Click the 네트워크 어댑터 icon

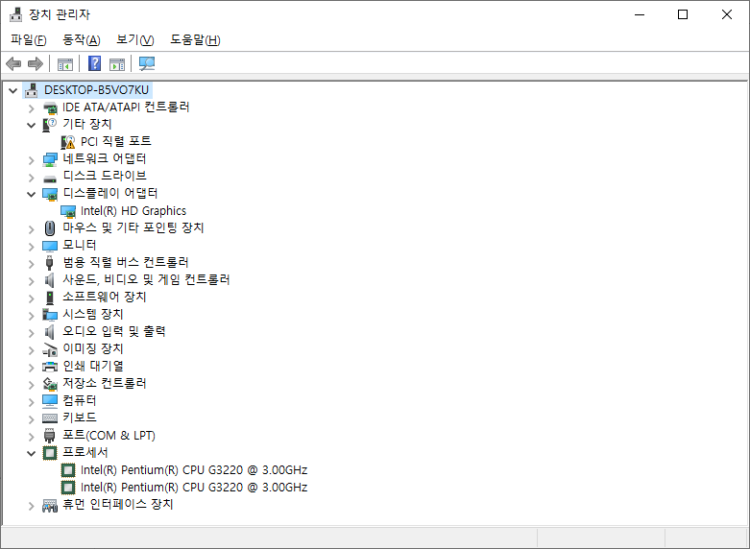point(50,159)
